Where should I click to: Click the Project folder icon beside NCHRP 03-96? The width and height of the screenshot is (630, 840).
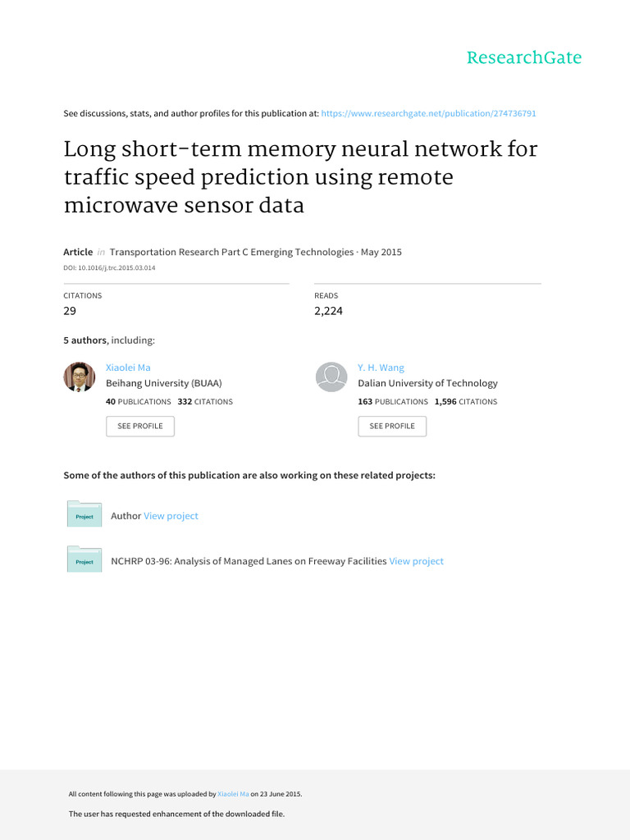(x=84, y=559)
